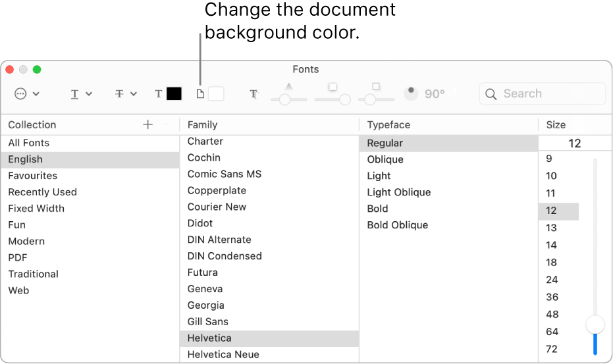This screenshot has width=613, height=364.
Task: Select font size 24 from the list
Action: [552, 280]
